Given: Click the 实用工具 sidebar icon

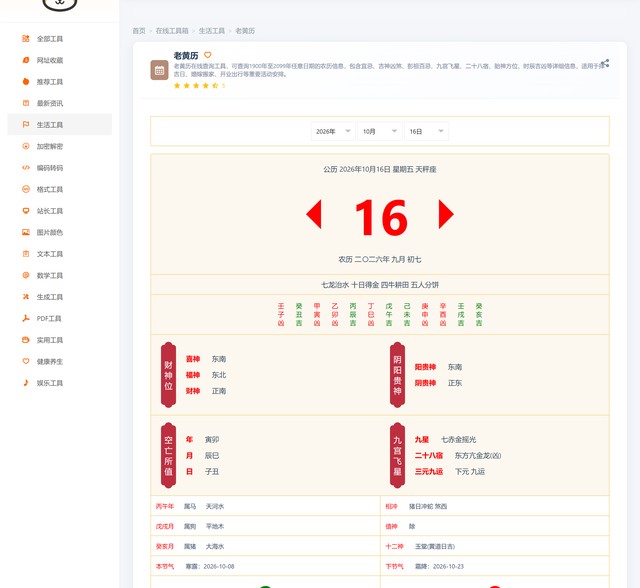Looking at the screenshot, I should [x=26, y=340].
